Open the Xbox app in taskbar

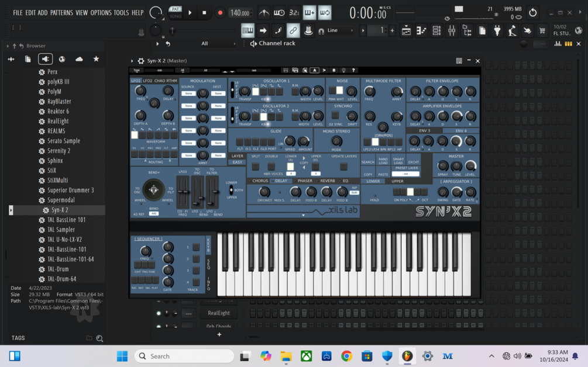pyautogui.click(x=307, y=356)
